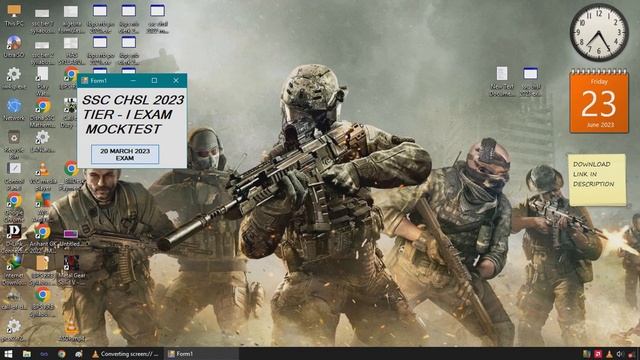Open File Explorer from the taskbar
640x360 pixels.
(x=27, y=354)
